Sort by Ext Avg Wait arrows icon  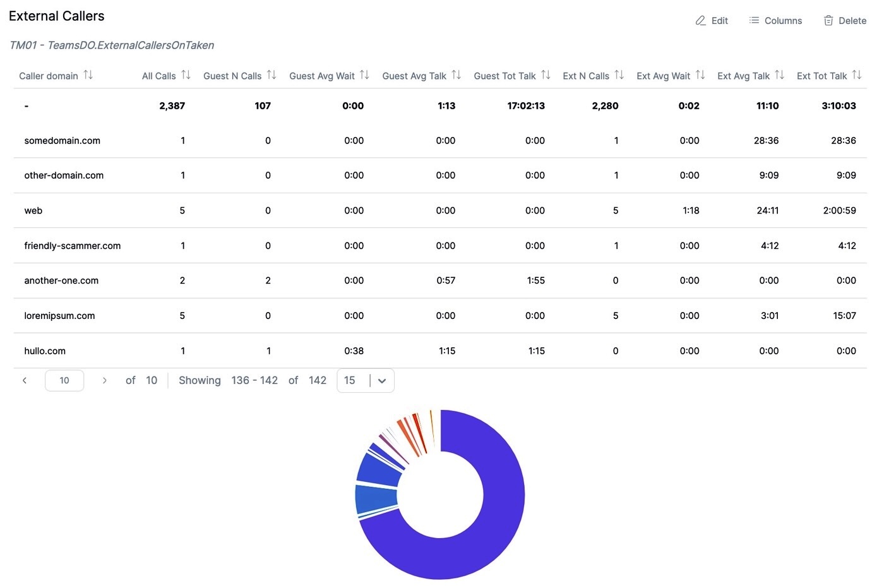click(700, 75)
